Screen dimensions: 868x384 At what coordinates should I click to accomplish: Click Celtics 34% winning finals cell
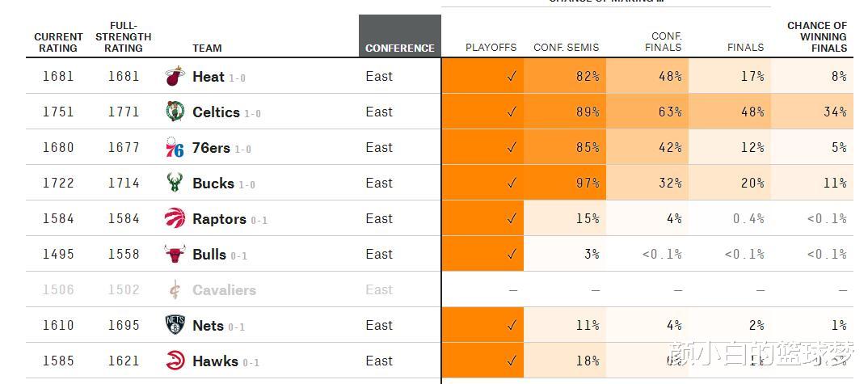[812, 112]
